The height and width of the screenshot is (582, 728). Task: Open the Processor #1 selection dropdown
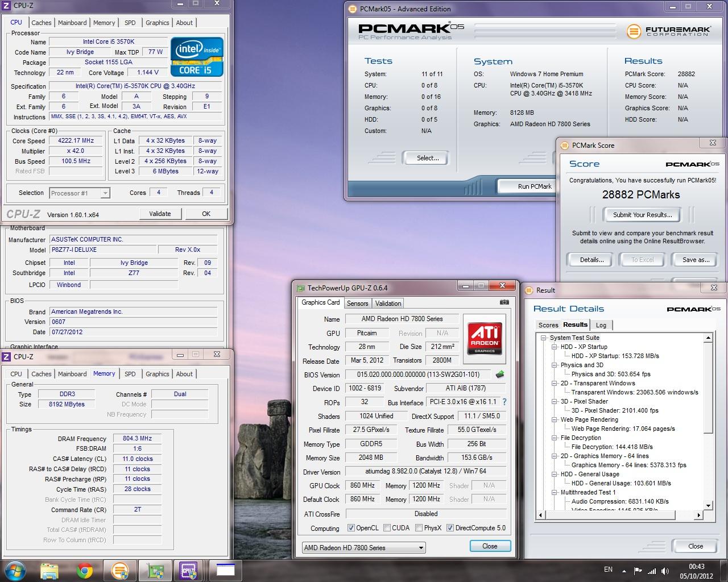[80, 193]
